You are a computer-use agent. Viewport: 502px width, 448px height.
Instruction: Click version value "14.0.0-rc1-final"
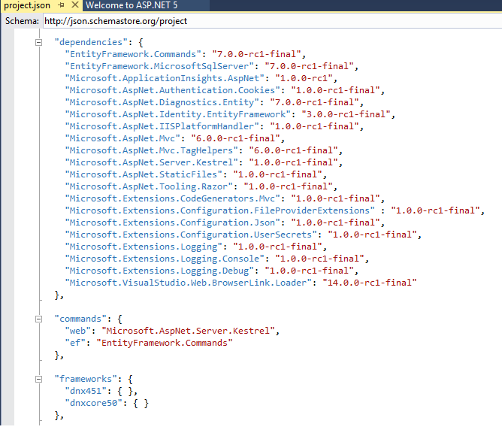(x=370, y=283)
